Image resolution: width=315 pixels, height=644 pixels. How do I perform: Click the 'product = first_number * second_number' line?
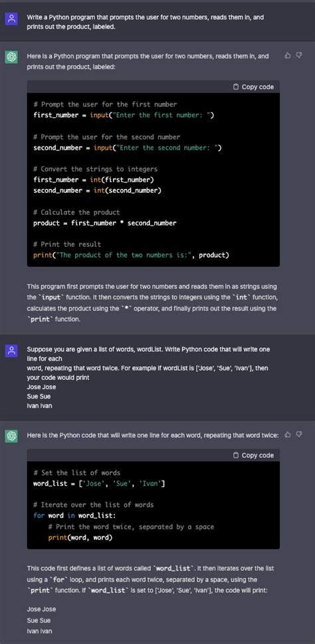(x=104, y=223)
